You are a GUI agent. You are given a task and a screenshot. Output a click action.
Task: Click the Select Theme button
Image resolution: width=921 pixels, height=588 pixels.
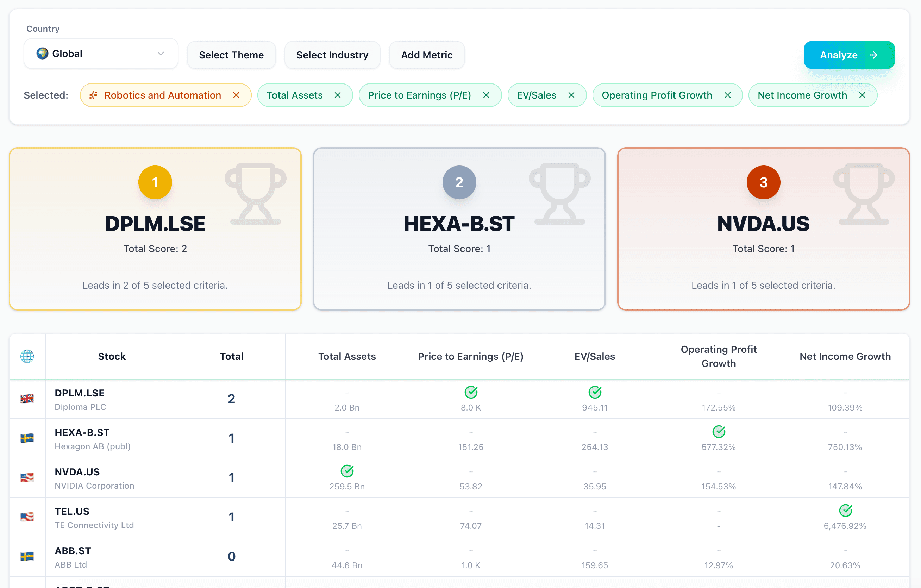point(231,55)
